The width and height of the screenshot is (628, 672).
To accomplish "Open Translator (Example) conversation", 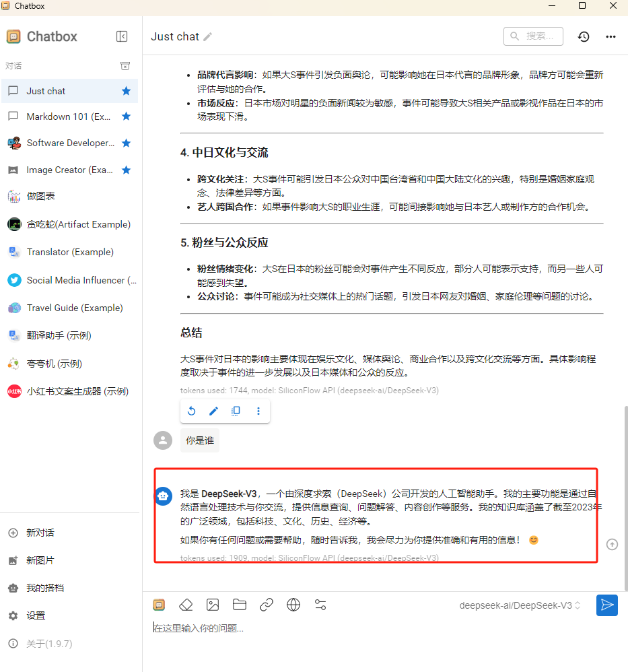I will click(69, 252).
